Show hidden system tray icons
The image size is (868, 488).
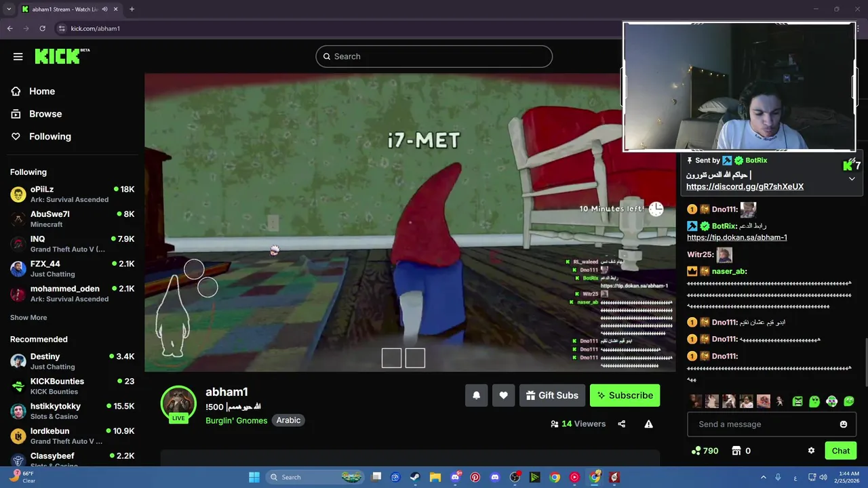point(763,477)
